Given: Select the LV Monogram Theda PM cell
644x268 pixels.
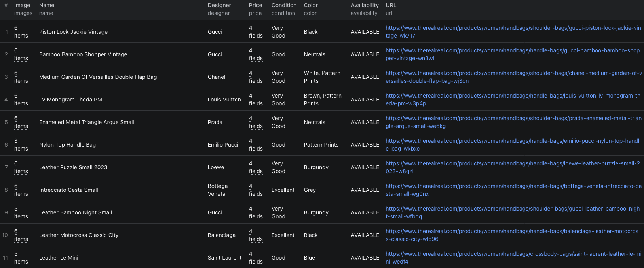Looking at the screenshot, I should 70,100.
